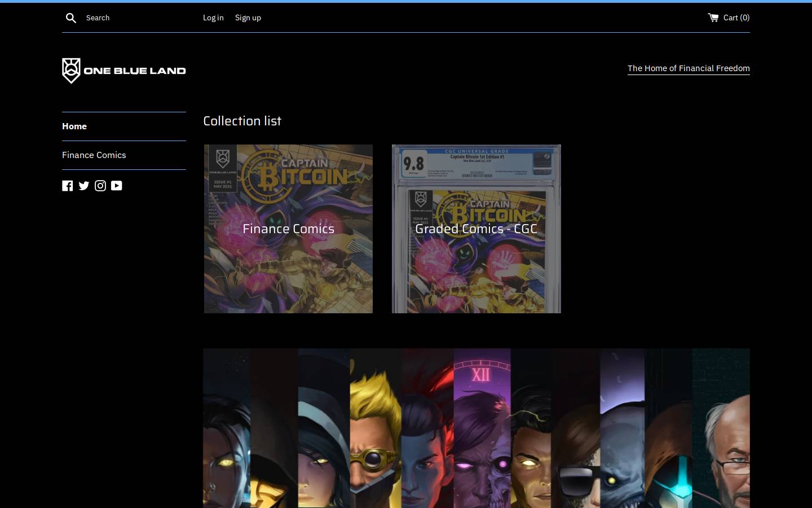
Task: Select Home in the sidebar menu
Action: (x=74, y=126)
